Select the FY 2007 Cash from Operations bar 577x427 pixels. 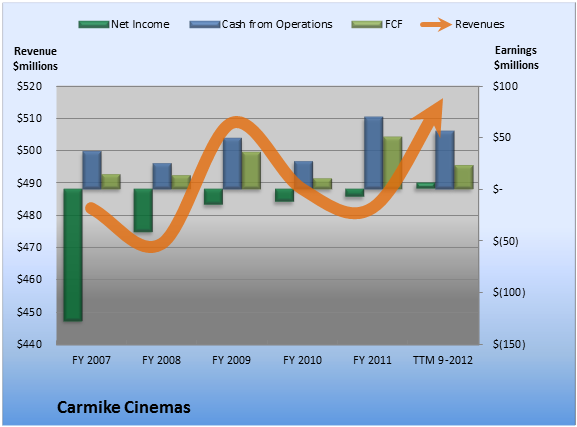(x=92, y=170)
